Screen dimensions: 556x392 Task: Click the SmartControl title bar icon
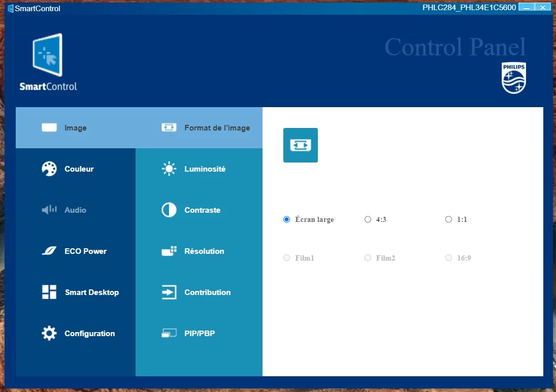(10, 8)
